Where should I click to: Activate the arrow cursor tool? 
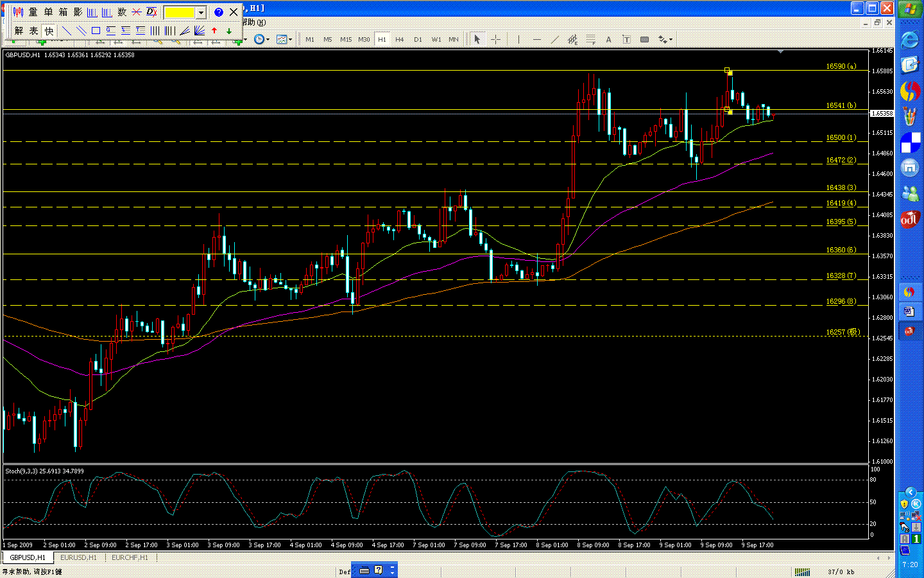(477, 39)
